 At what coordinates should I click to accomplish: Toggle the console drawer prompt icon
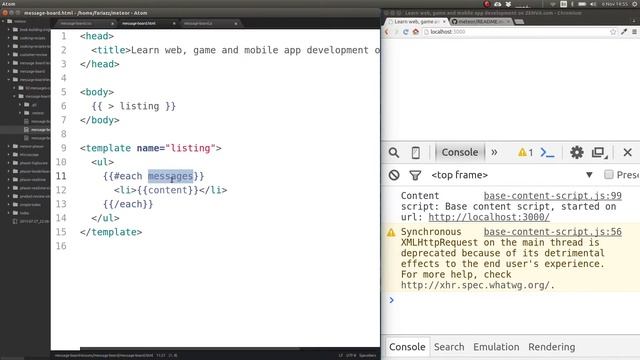547,153
